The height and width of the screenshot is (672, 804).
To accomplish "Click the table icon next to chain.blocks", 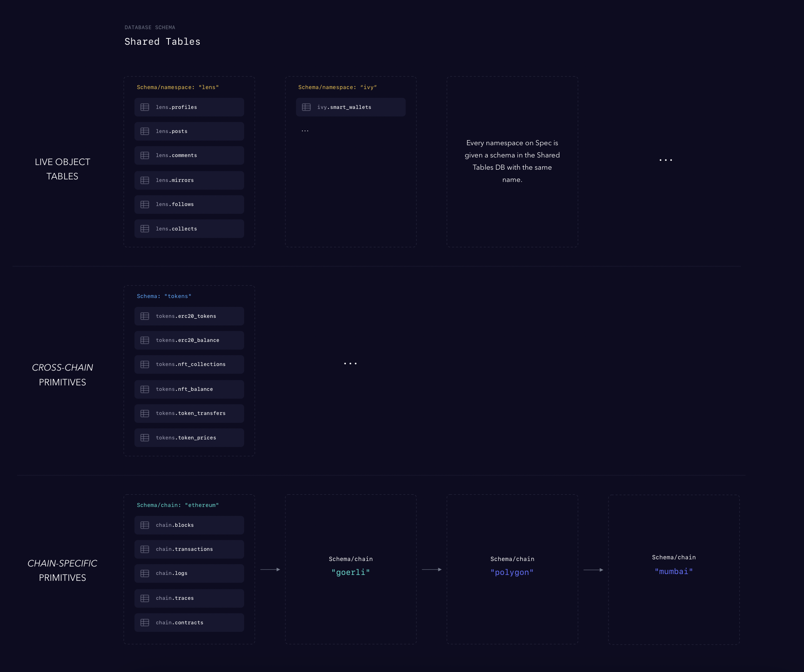I will (x=145, y=525).
